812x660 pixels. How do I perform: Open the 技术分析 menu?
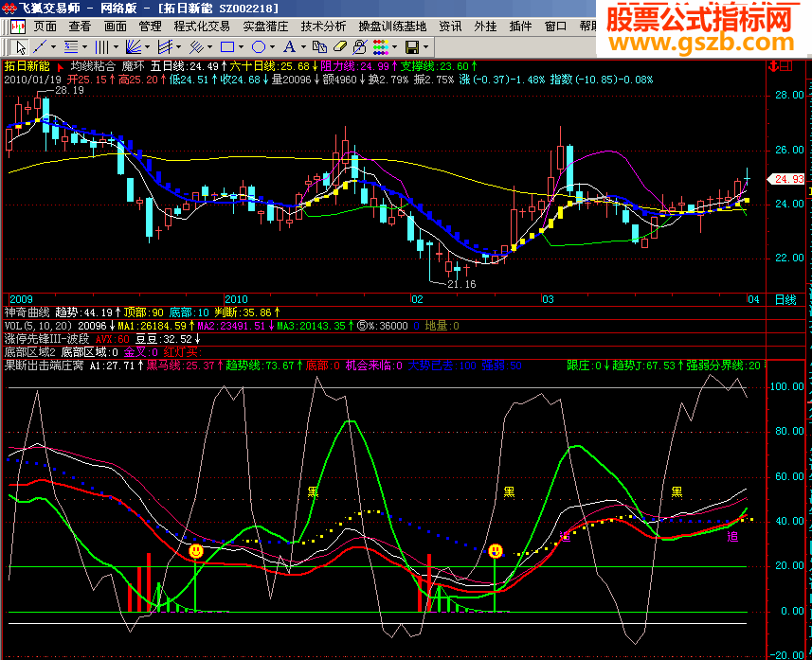pos(324,27)
